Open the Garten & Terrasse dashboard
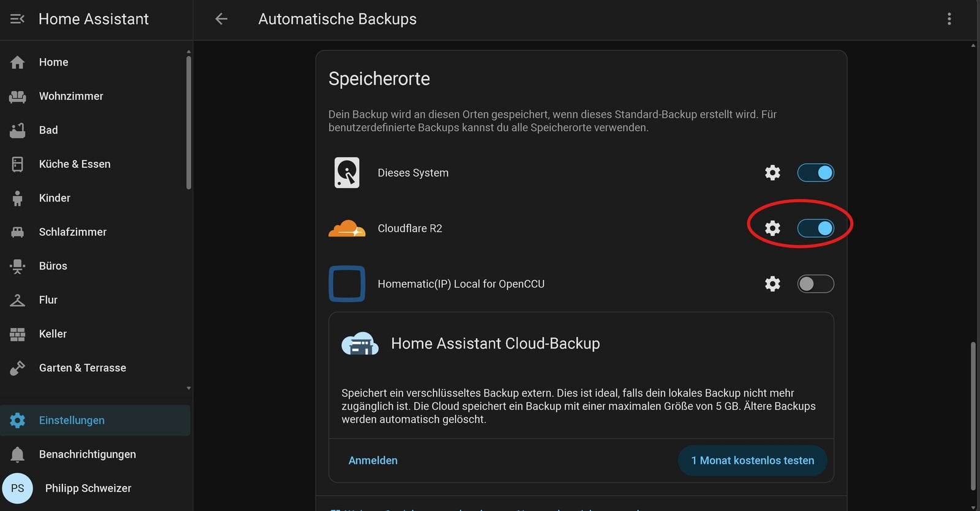The height and width of the screenshot is (511, 980). click(x=96, y=368)
